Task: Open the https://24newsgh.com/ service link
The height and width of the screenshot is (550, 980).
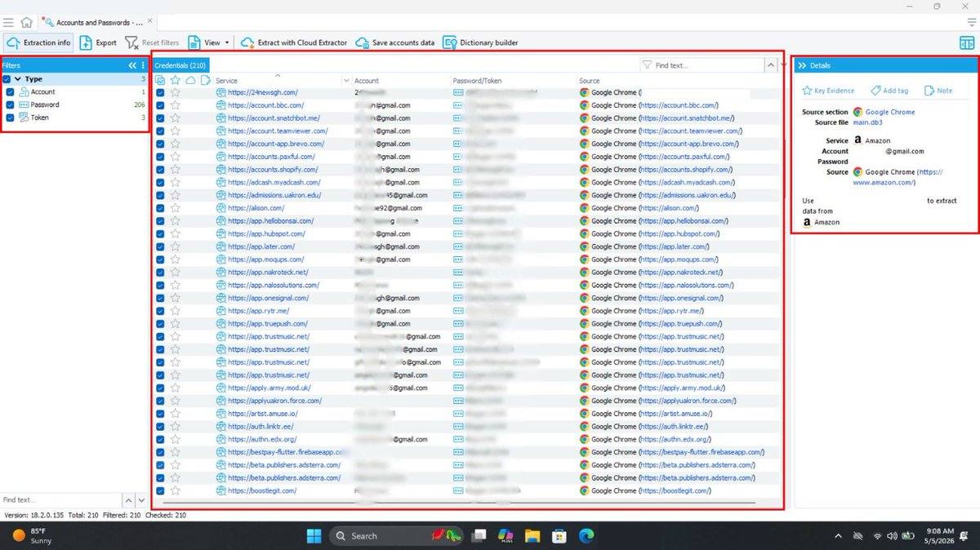Action: [x=262, y=93]
